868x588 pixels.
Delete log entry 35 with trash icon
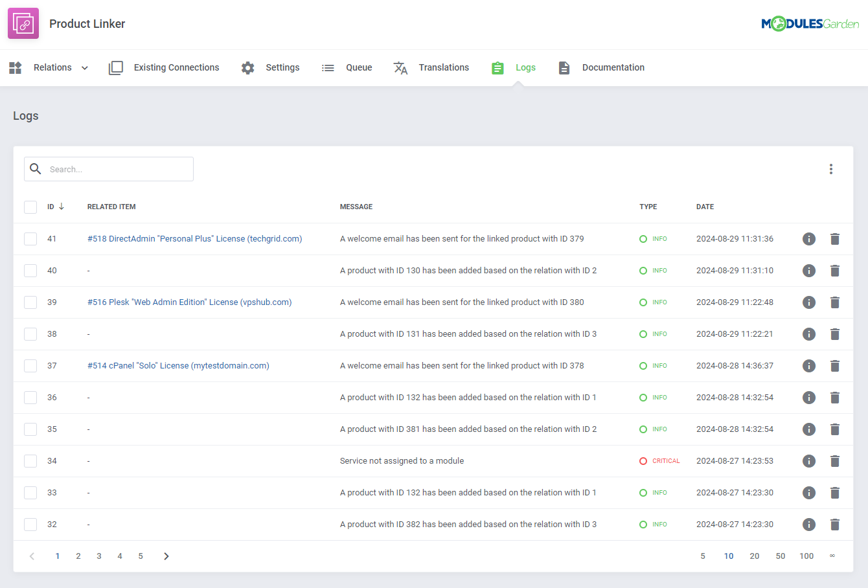[835, 429]
